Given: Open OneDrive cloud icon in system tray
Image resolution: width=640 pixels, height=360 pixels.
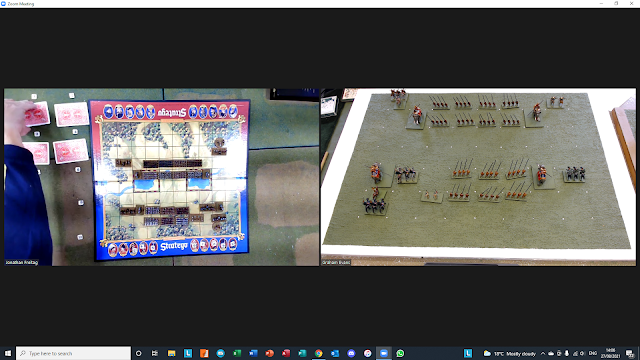Looking at the screenshot, I should (x=551, y=353).
